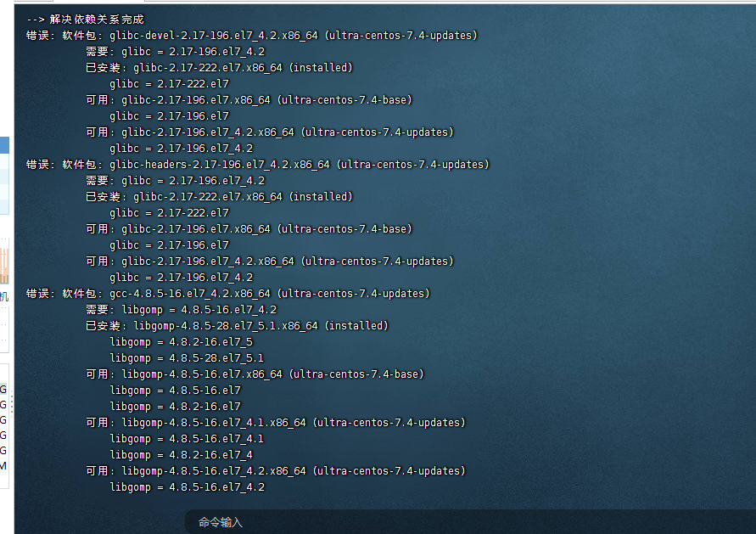Click "需要：glibc = 2.17-196.el7_4.2" under glibc-headers error
Screen dimensions: 756x534
(176, 181)
